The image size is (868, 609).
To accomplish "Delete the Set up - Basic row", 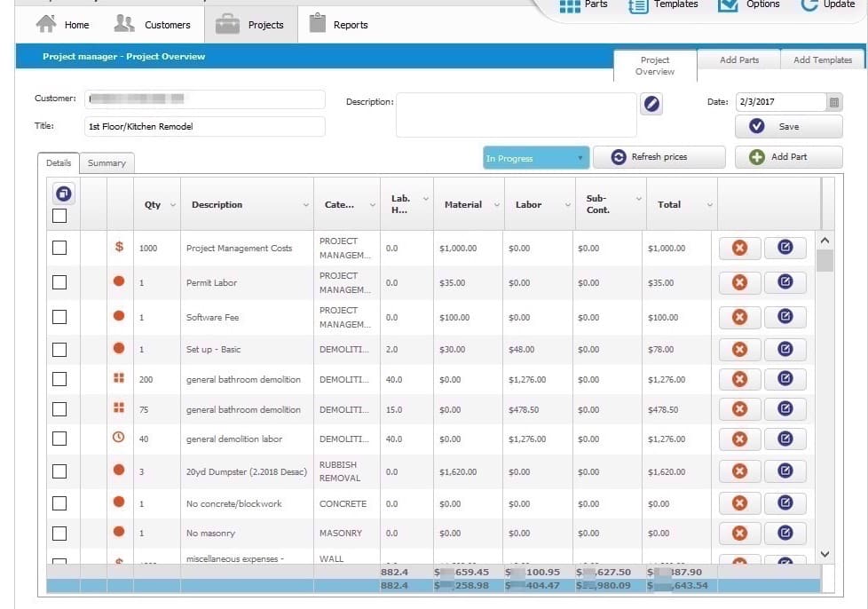I will [x=739, y=350].
